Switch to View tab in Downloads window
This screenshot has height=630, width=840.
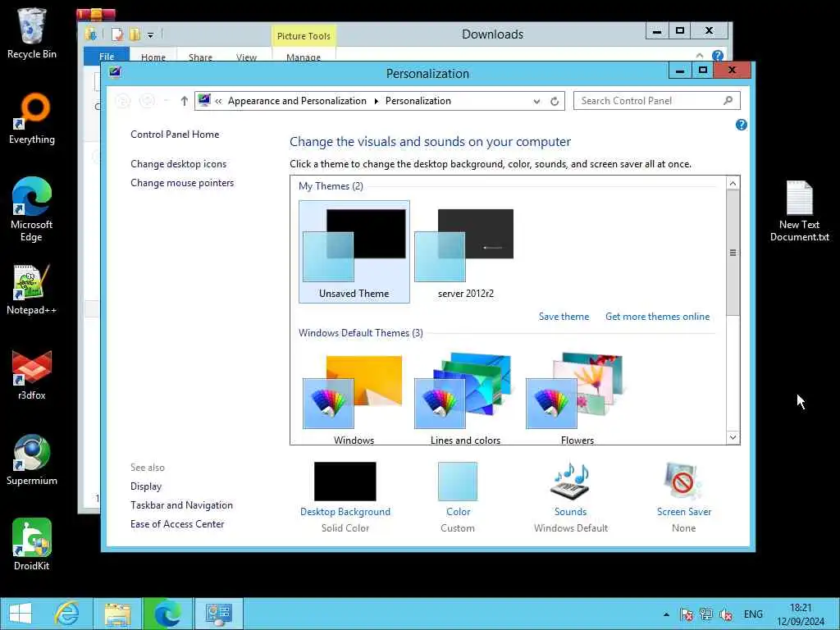[x=246, y=56]
